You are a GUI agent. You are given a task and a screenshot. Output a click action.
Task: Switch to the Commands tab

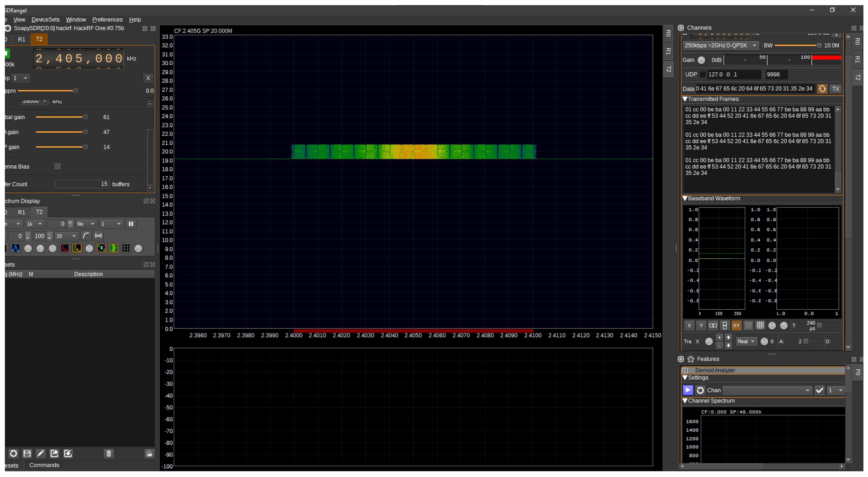[x=44, y=465]
